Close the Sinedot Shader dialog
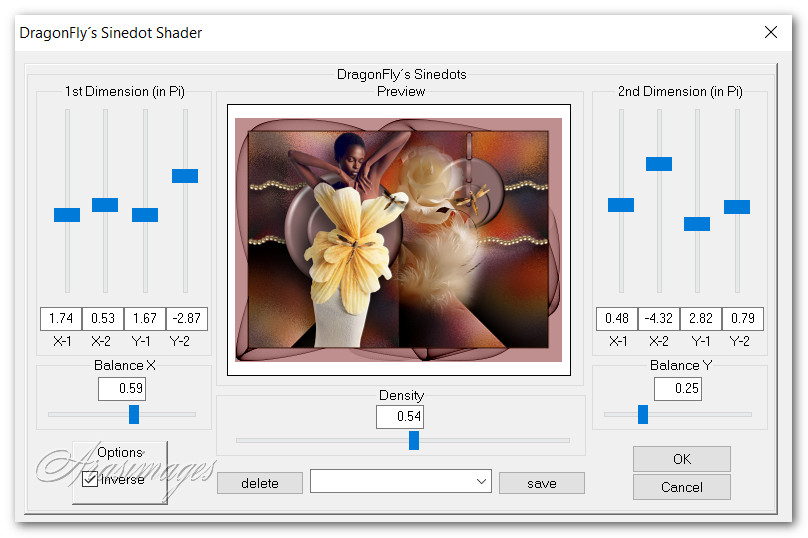808x538 pixels. pyautogui.click(x=771, y=32)
